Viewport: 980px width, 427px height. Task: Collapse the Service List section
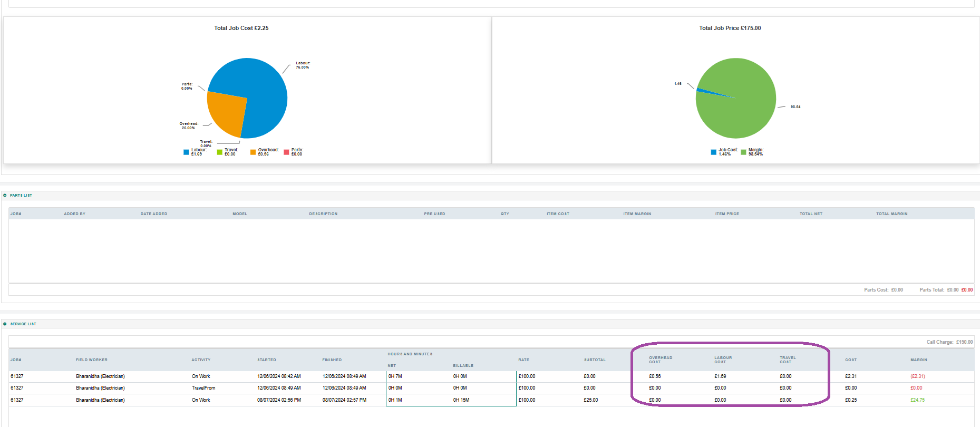[5, 324]
